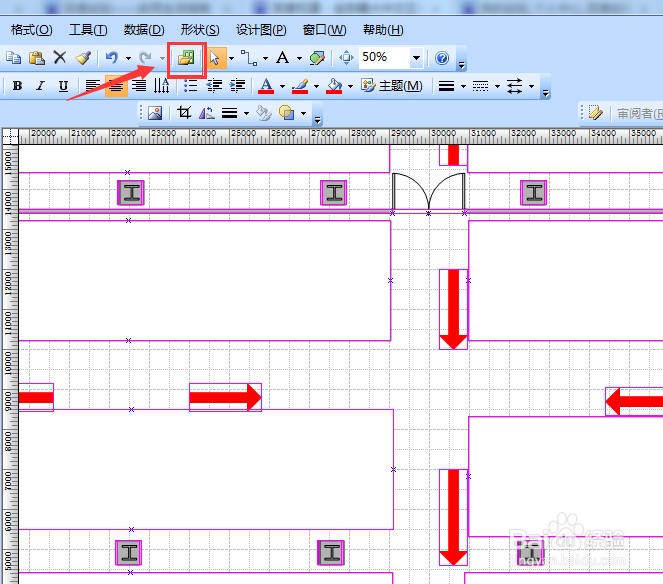Open font color dropdown arrow
This screenshot has height=584, width=663.
coord(282,86)
